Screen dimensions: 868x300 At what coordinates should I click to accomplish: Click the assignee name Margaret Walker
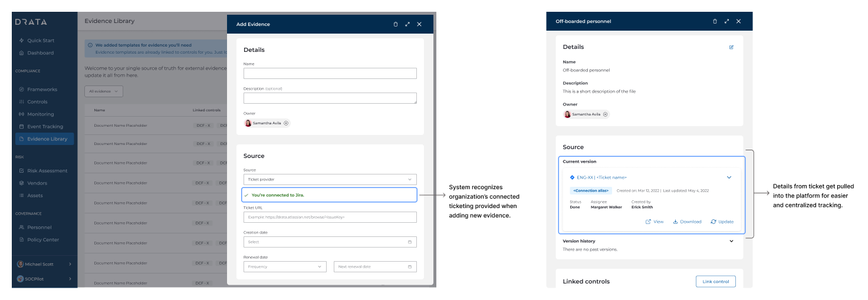click(606, 207)
